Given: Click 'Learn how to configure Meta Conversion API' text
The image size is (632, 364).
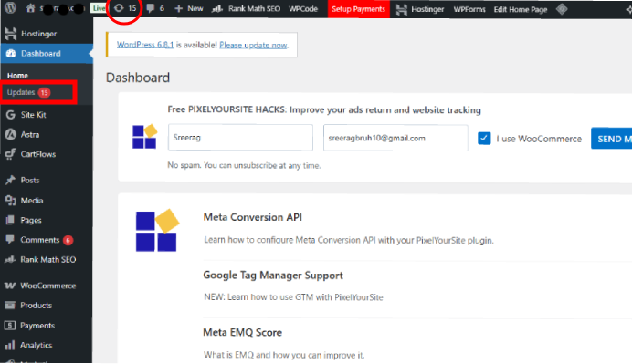Looking at the screenshot, I should (349, 240).
